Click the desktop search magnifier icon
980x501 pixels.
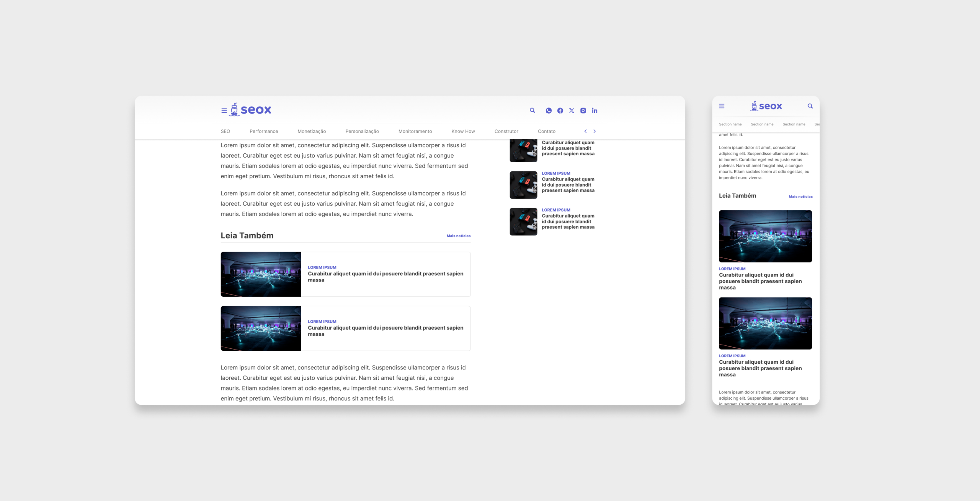click(532, 111)
